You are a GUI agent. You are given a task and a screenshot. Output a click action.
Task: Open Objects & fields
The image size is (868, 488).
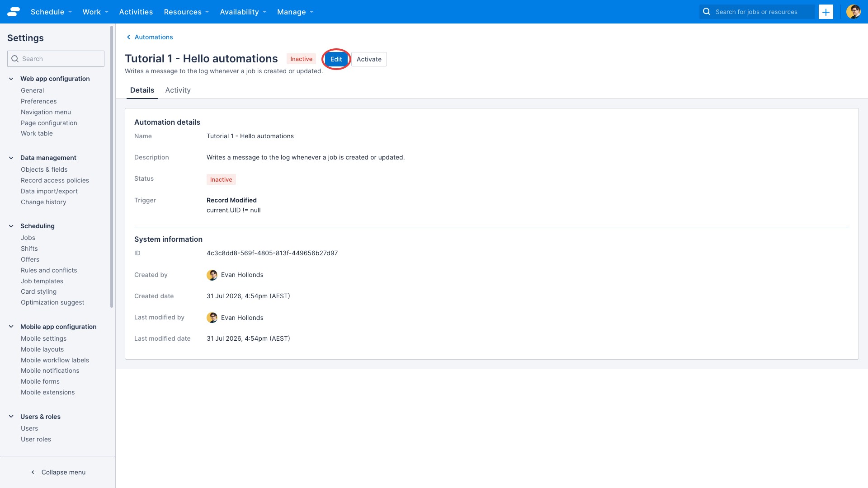44,169
